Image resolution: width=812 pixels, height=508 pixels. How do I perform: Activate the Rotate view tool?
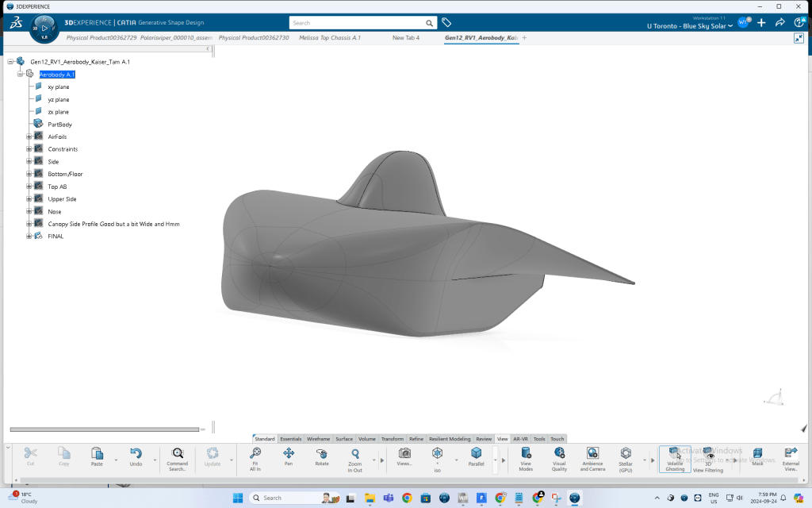pos(322,455)
